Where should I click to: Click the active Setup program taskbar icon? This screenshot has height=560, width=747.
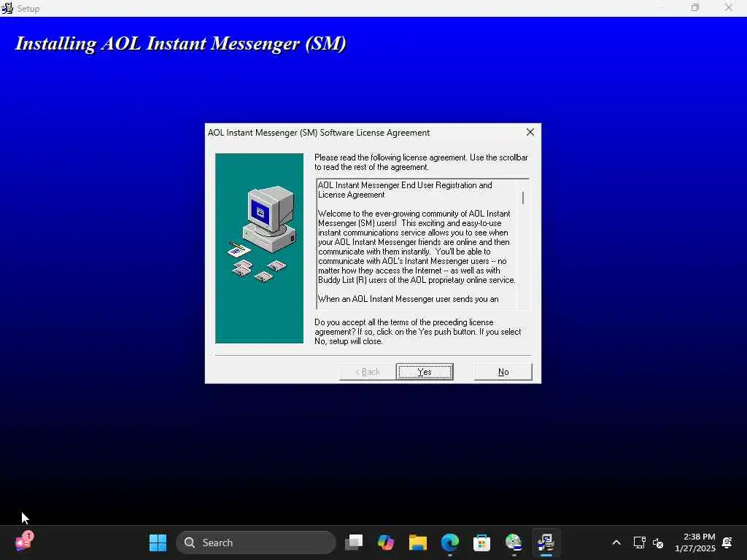546,542
